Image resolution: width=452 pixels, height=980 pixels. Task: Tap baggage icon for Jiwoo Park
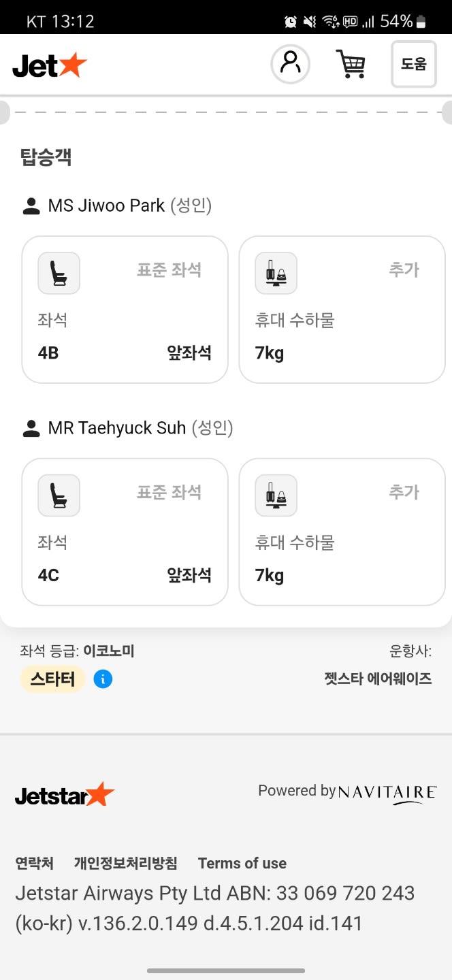pos(276,273)
